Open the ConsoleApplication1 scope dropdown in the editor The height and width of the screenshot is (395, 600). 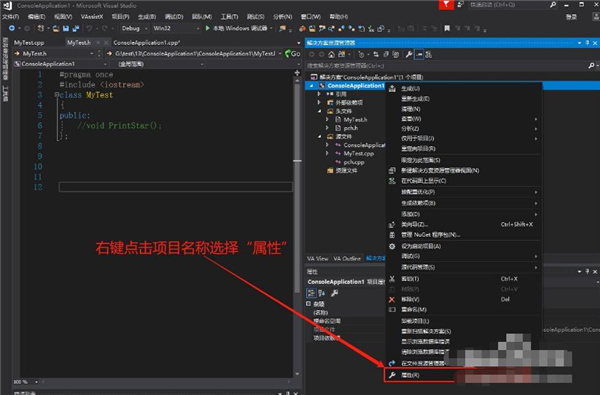click(60, 64)
